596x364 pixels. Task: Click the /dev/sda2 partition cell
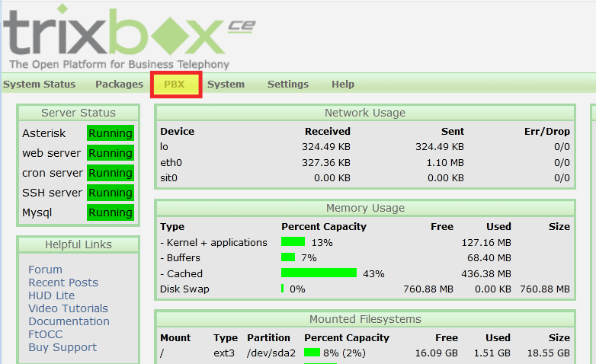[x=271, y=353]
